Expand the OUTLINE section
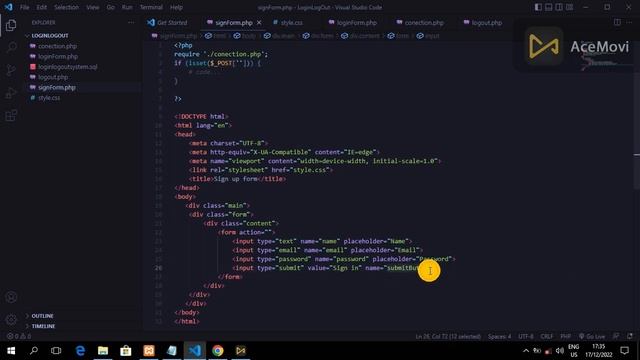640x360 pixels. coord(42,316)
